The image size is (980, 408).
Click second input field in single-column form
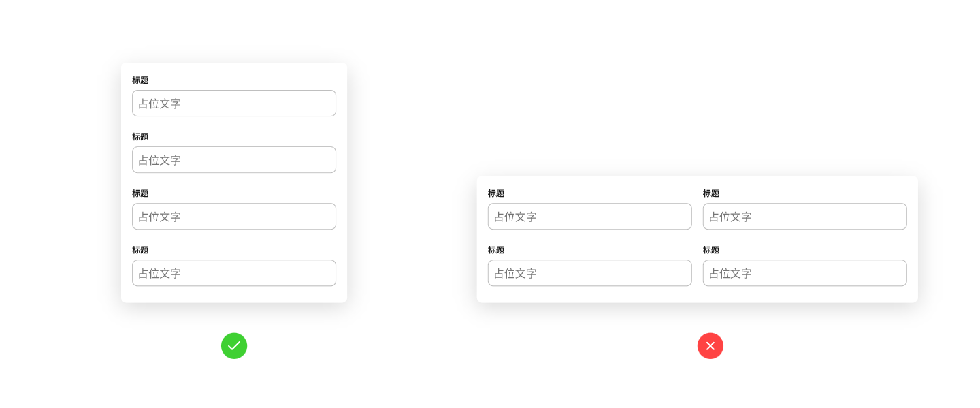(x=234, y=160)
